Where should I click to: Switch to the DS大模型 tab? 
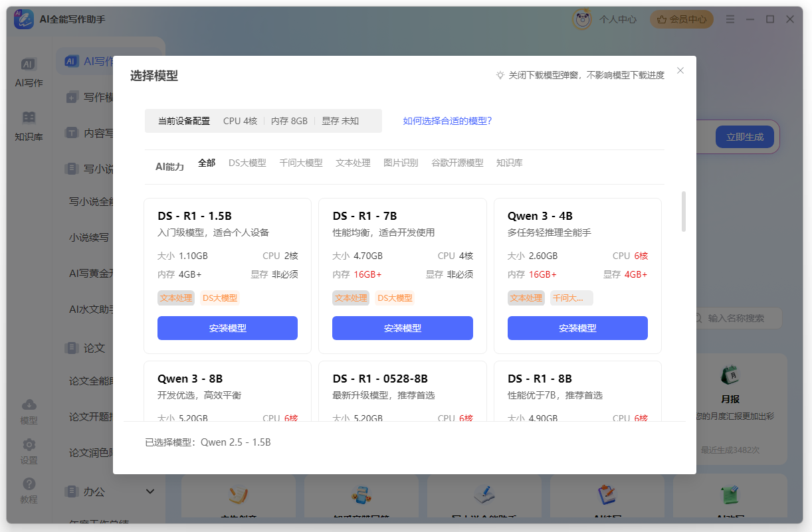click(x=247, y=163)
